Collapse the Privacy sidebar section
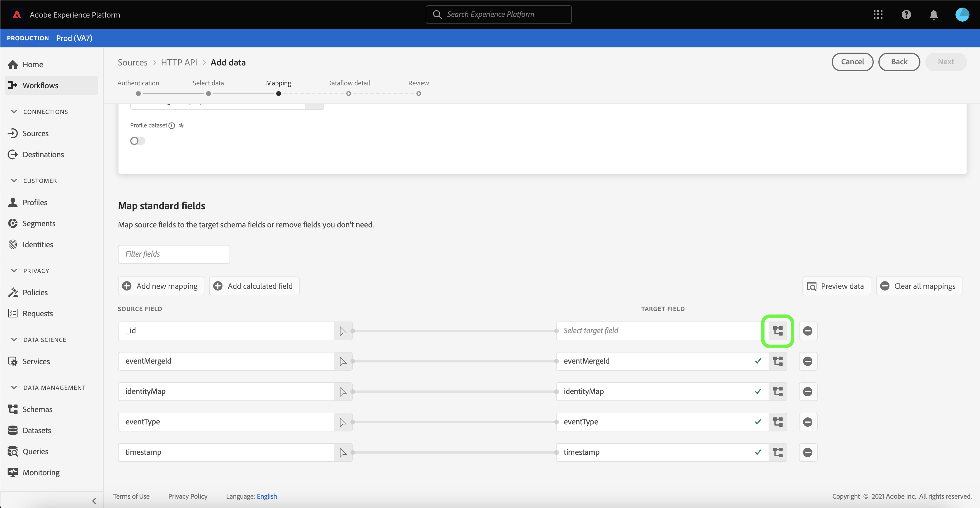Viewport: 980px width, 508px height. (14, 271)
